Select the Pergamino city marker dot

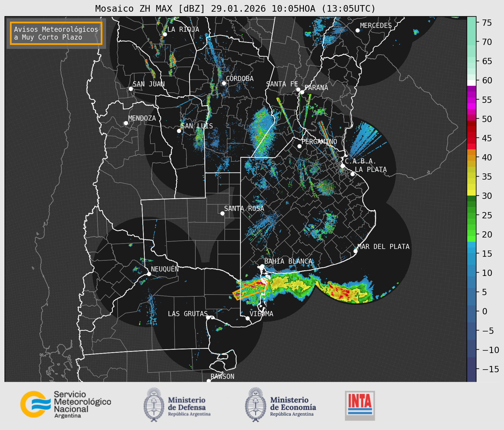tap(299, 146)
